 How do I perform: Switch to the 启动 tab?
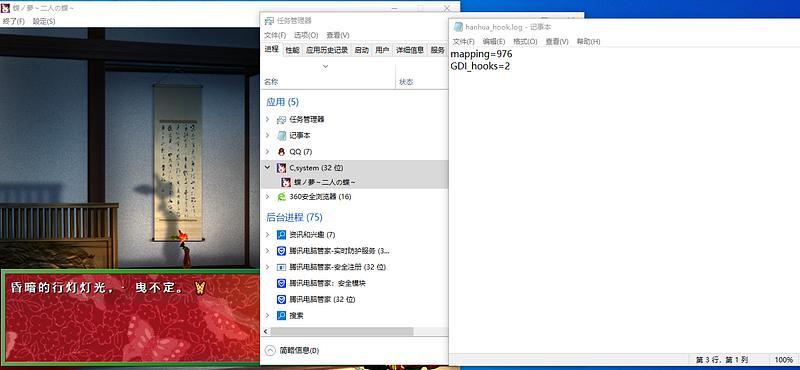pyautogui.click(x=362, y=50)
